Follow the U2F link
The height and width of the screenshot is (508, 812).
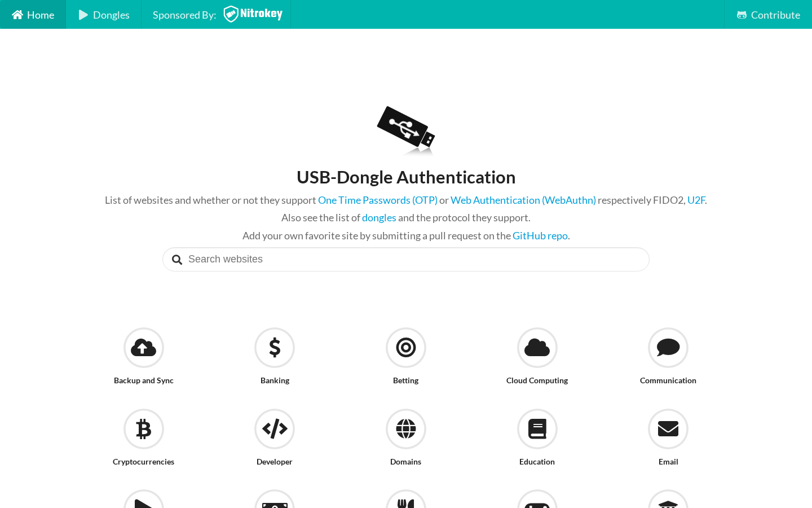coord(696,200)
